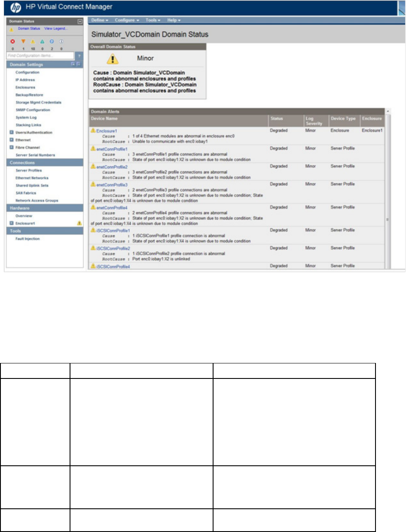The width and height of the screenshot is (406, 532).
Task: Click the unknown status blue question icon
Action: click(52, 42)
